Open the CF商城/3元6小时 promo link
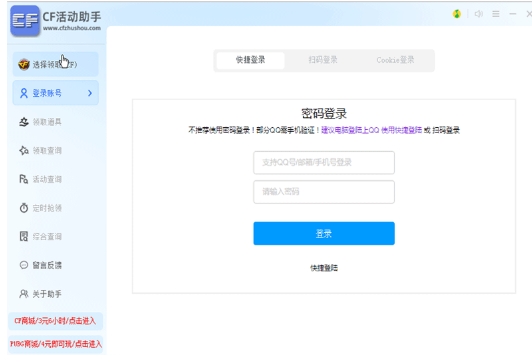This screenshot has width=532, height=363. (55, 321)
